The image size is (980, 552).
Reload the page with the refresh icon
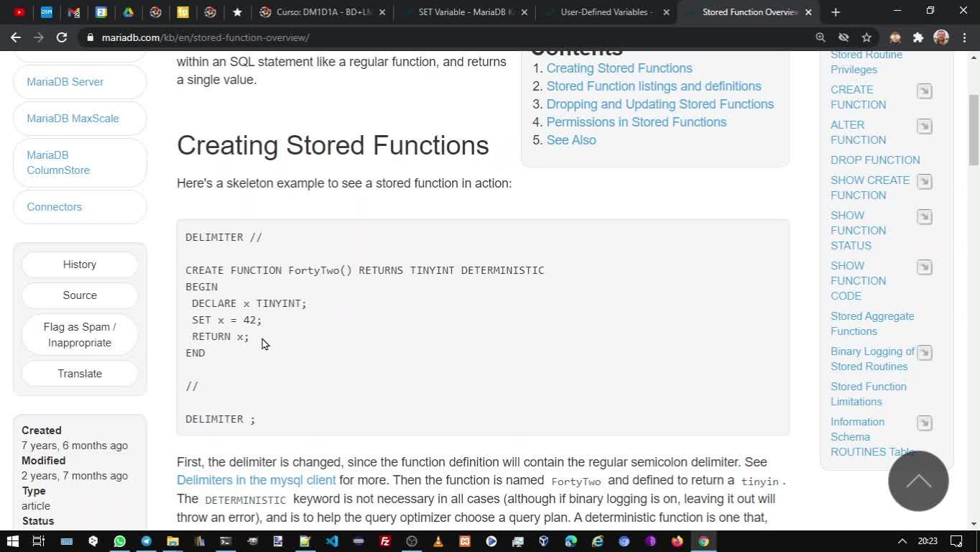62,37
